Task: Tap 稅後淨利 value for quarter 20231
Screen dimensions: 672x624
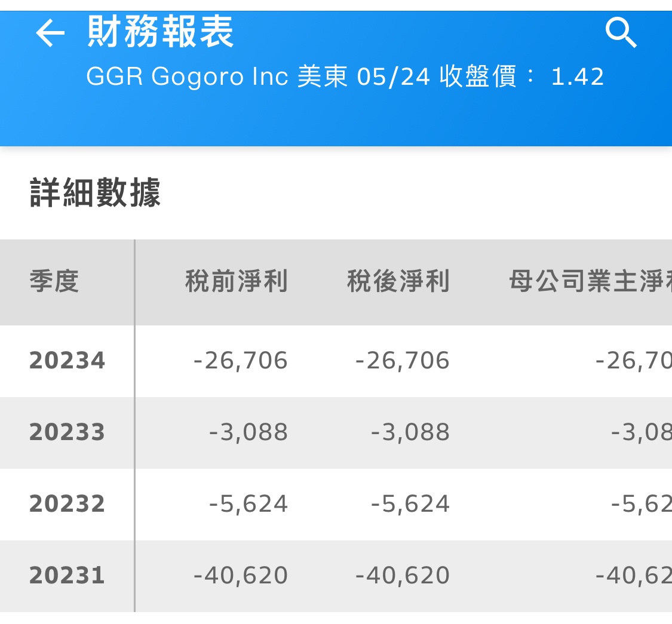Action: [402, 576]
